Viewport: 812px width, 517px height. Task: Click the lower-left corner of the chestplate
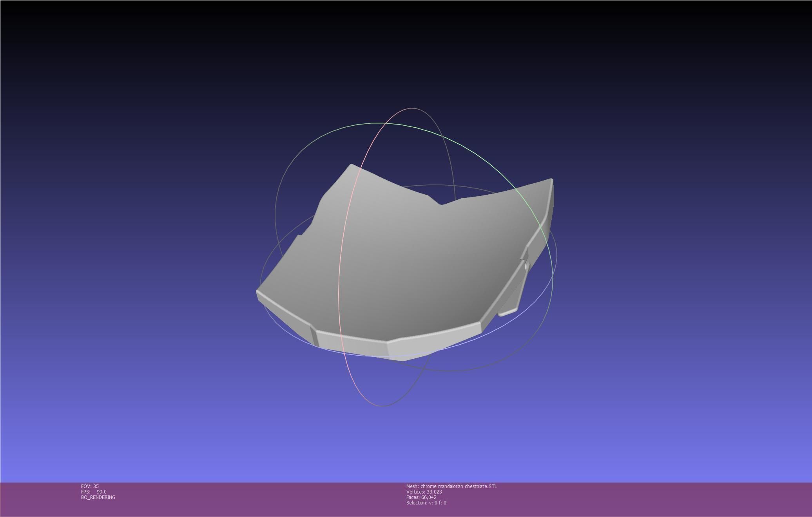pyautogui.click(x=258, y=292)
